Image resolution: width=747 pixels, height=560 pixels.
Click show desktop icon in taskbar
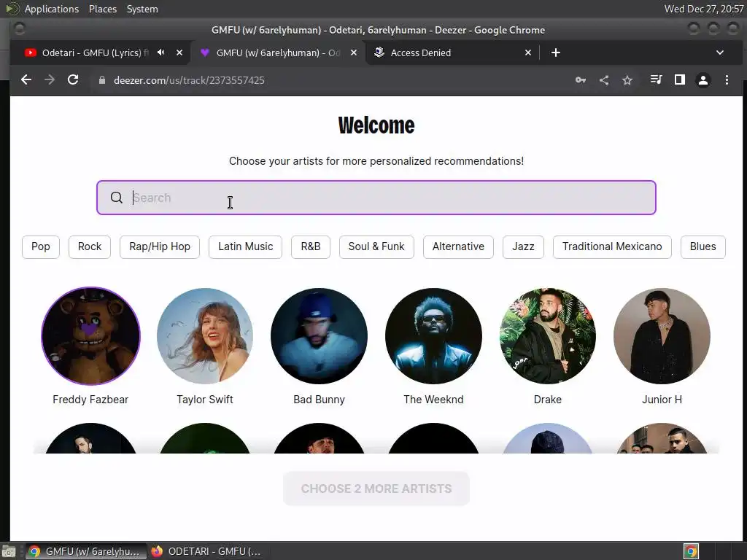point(9,551)
